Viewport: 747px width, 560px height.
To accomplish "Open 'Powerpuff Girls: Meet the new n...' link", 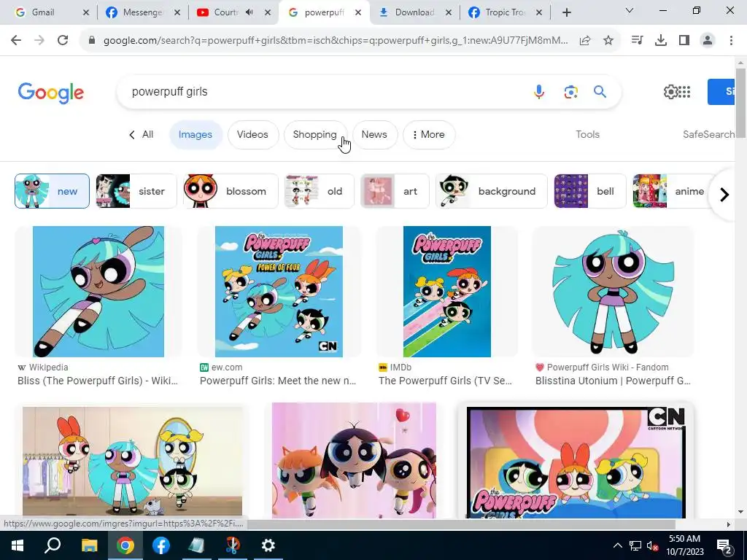I will click(x=278, y=381).
